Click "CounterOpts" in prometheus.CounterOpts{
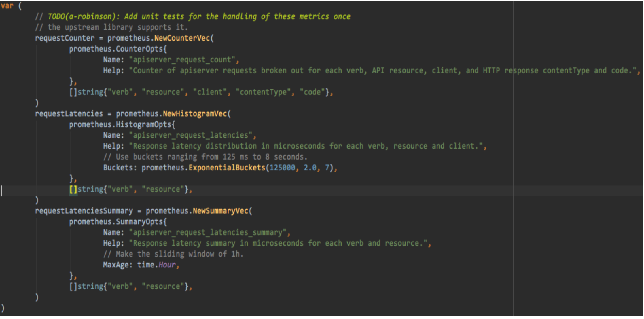The height and width of the screenshot is (319, 644). (139, 49)
